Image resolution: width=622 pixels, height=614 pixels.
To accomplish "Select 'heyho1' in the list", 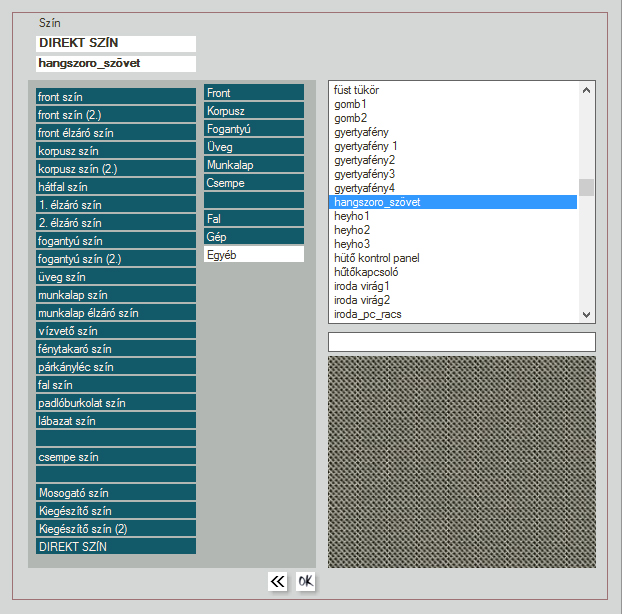I will (453, 216).
